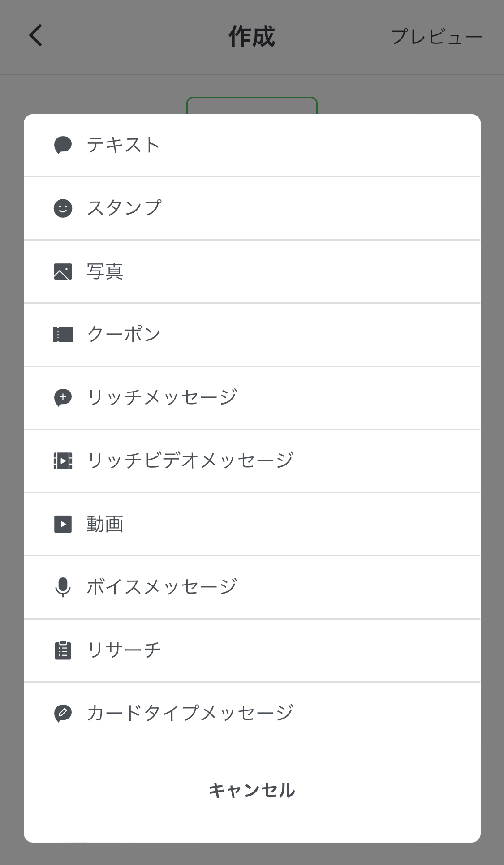Click the rich video filmstrip icon
The width and height of the screenshot is (504, 865).
63,461
